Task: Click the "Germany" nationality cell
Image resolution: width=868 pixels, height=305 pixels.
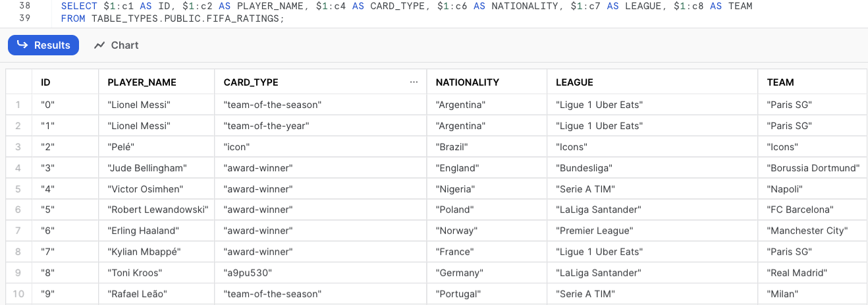Action: tap(487, 273)
